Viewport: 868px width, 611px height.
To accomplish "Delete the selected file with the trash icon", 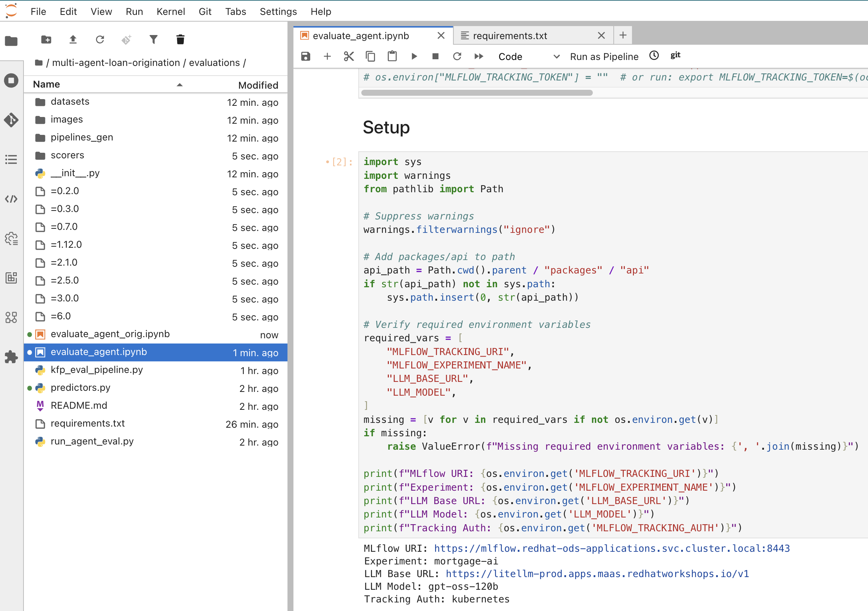I will (180, 39).
